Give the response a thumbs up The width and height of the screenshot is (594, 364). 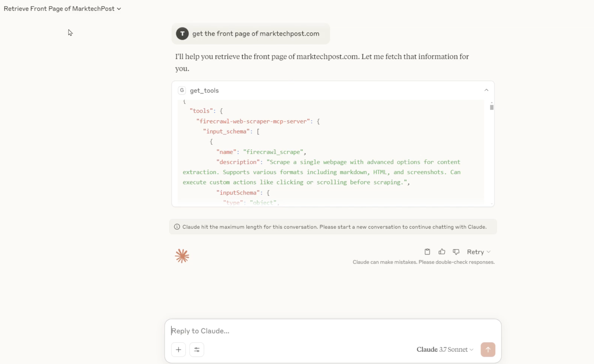click(442, 252)
